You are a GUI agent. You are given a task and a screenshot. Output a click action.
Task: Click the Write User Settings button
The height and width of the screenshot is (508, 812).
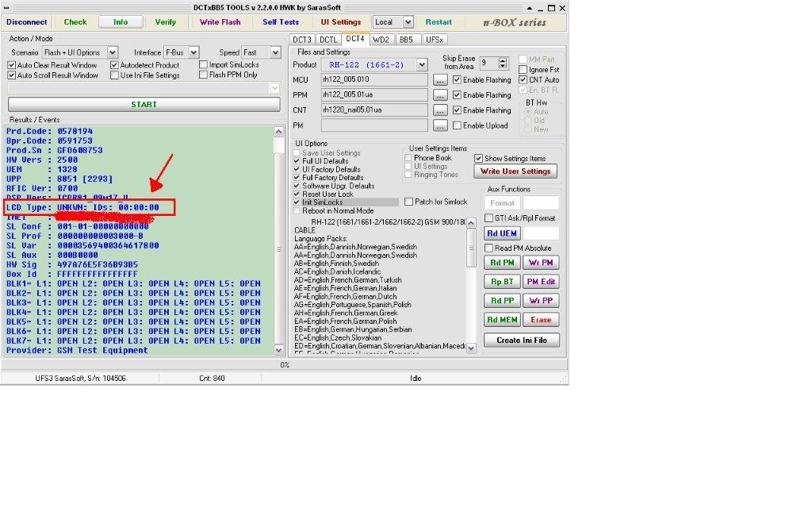(x=515, y=171)
